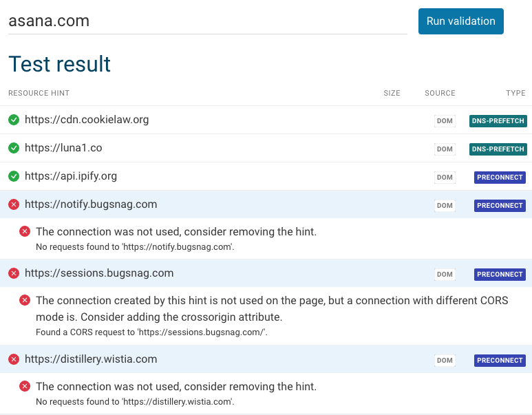Image resolution: width=532 pixels, height=415 pixels.
Task: Click DNS-PREFETCH badge on the luna1.co row
Action: click(498, 149)
